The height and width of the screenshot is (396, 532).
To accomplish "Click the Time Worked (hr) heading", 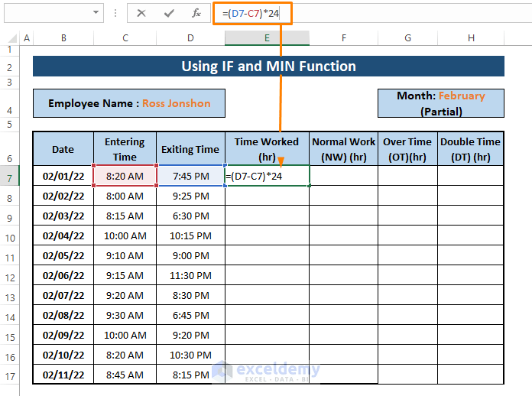I will (x=267, y=149).
